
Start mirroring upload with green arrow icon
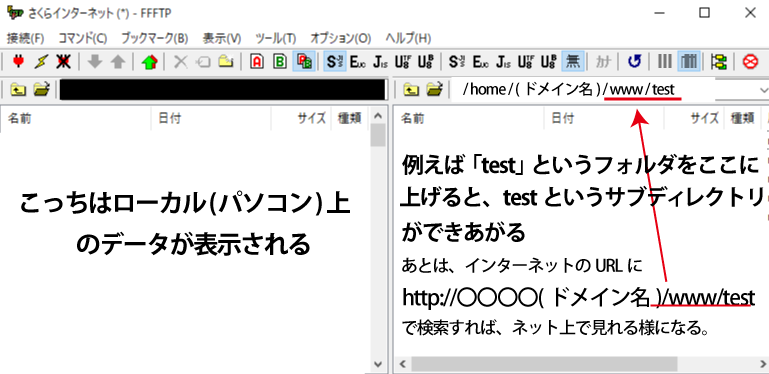[149, 62]
